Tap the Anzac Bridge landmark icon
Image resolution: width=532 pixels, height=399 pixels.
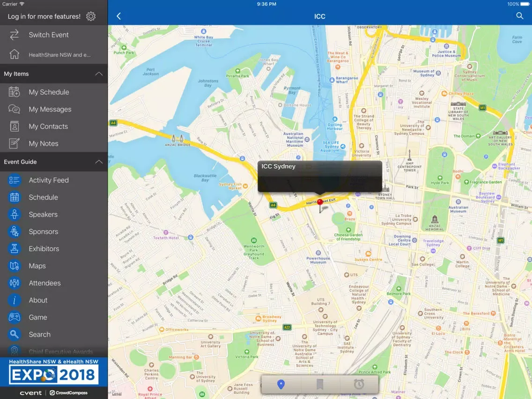coord(177,138)
